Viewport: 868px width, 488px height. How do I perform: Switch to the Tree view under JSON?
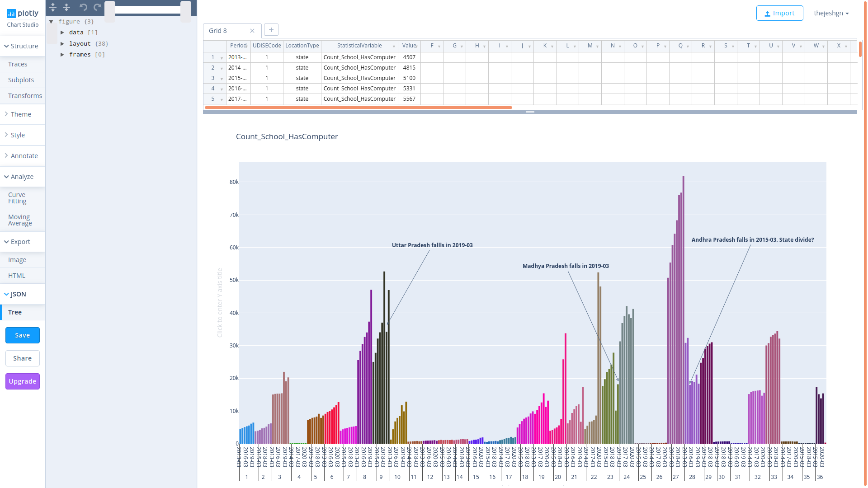[x=15, y=312]
